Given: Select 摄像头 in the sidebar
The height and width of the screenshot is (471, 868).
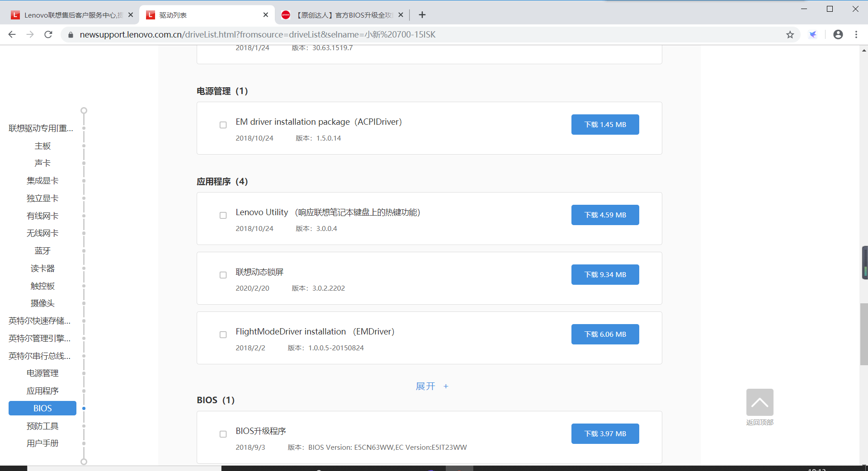Looking at the screenshot, I should (x=42, y=303).
